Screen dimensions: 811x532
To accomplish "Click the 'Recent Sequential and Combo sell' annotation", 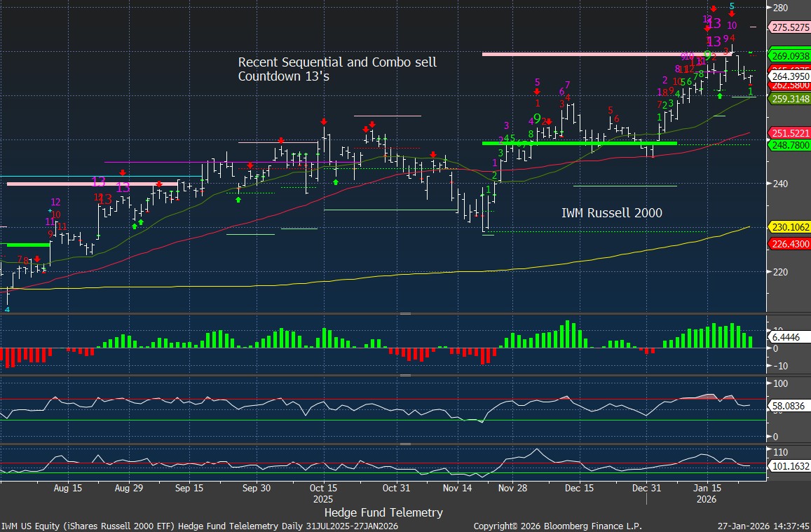I will (x=337, y=62).
